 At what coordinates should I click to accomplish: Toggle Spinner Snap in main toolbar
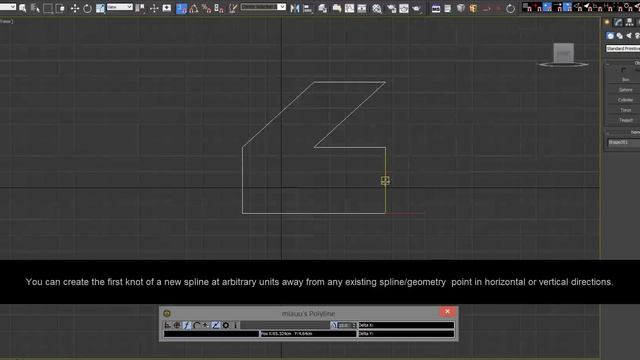[219, 8]
